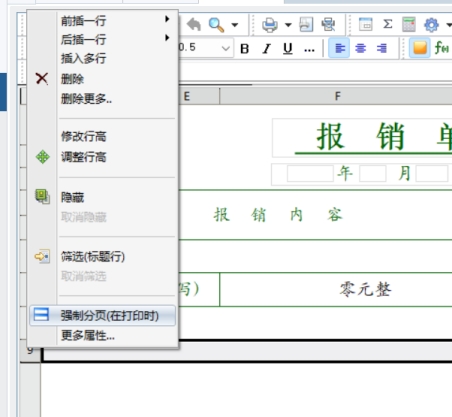The image size is (452, 417).
Task: Click the calendar window toolbar icon
Action: click(x=366, y=24)
